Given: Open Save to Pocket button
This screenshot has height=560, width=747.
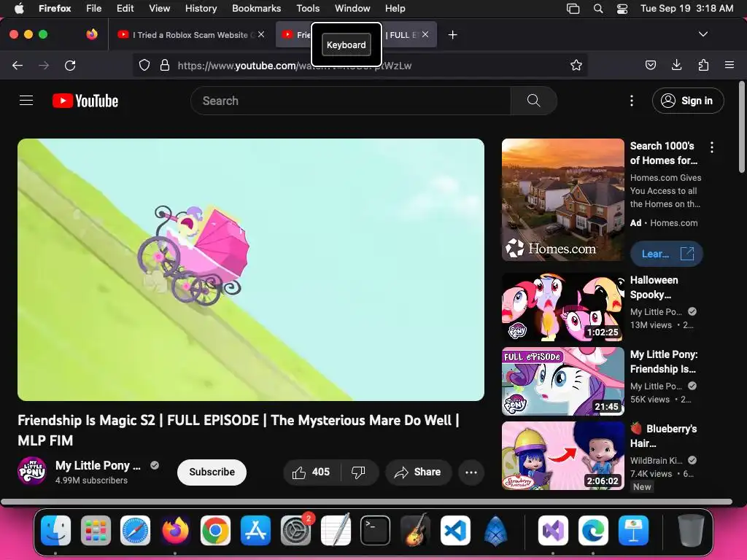Looking at the screenshot, I should (x=650, y=65).
